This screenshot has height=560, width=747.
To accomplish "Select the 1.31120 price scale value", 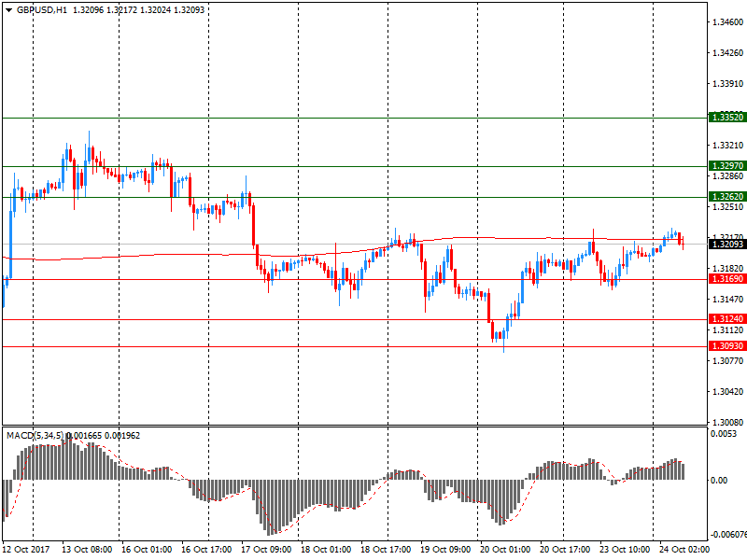I will tap(727, 330).
